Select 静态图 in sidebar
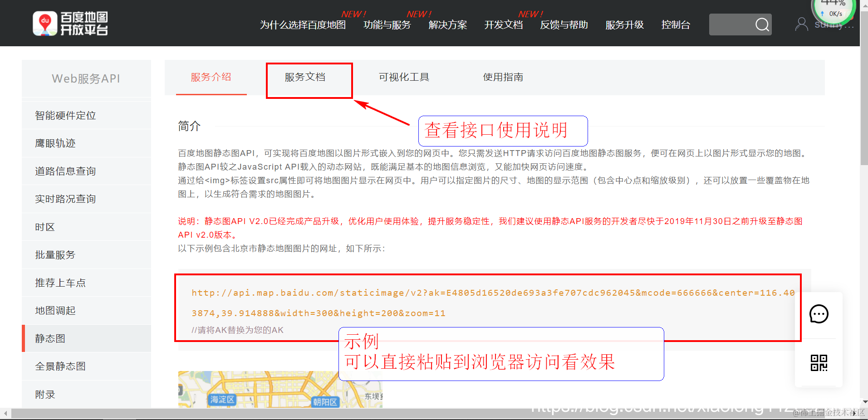This screenshot has width=868, height=420. coord(86,338)
